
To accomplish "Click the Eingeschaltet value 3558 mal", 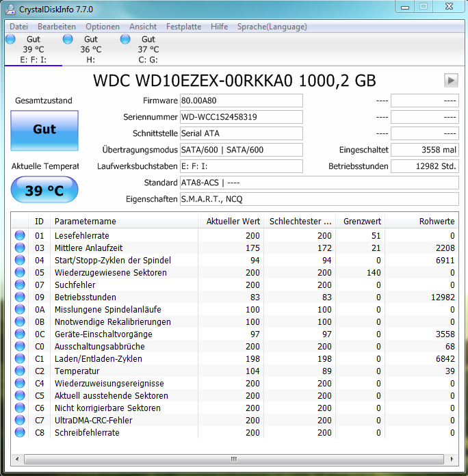I will [x=425, y=150].
